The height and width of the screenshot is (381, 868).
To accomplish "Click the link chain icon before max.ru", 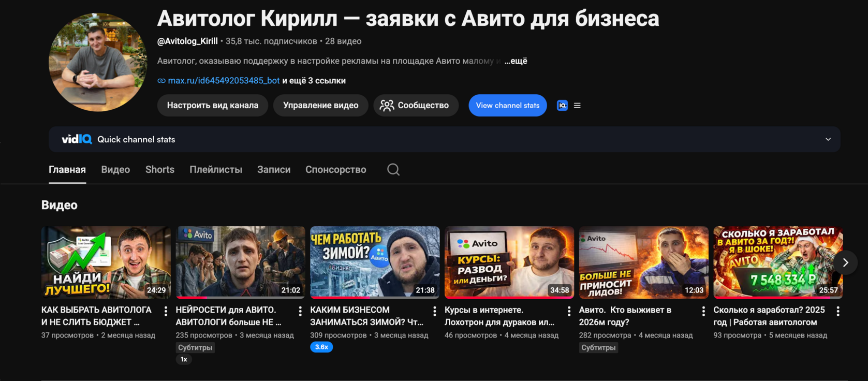I will tap(161, 81).
